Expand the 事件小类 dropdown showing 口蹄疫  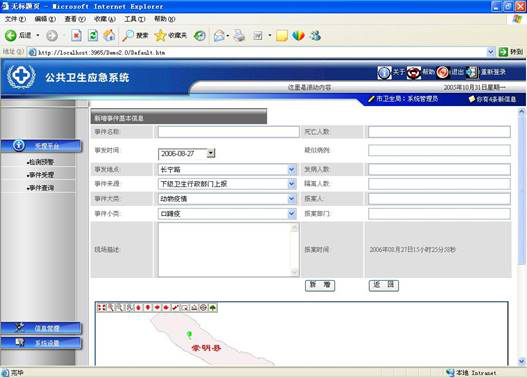pos(291,213)
